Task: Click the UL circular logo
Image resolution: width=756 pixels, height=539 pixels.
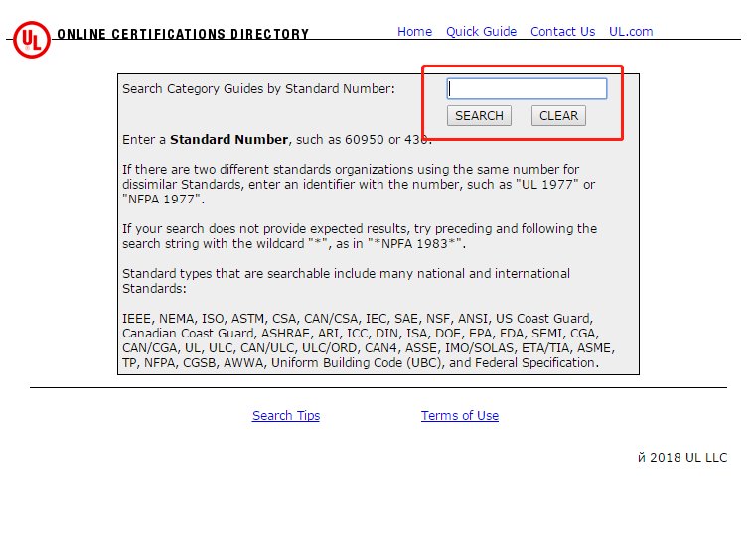Action: (31, 39)
